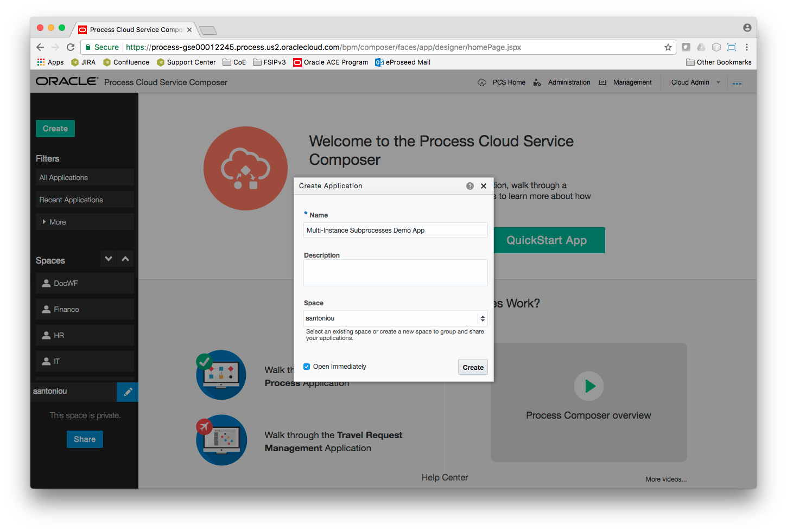The image size is (787, 532).
Task: Click the pencil edit icon beside aantoniou
Action: click(x=128, y=392)
